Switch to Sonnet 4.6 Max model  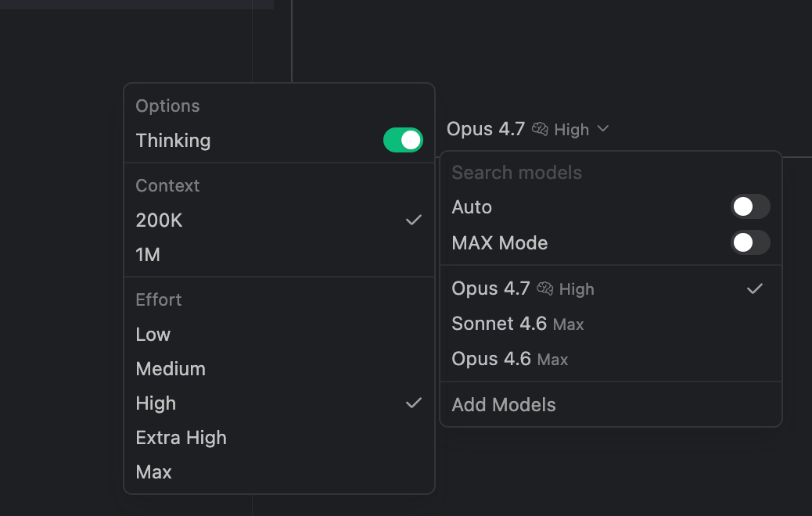(x=610, y=324)
